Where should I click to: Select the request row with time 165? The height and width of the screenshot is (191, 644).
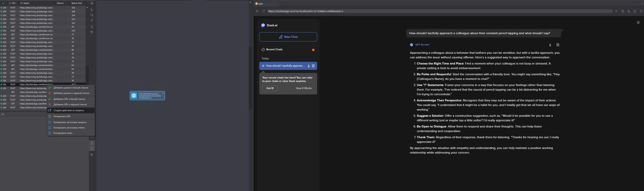pyautogui.click(x=43, y=8)
